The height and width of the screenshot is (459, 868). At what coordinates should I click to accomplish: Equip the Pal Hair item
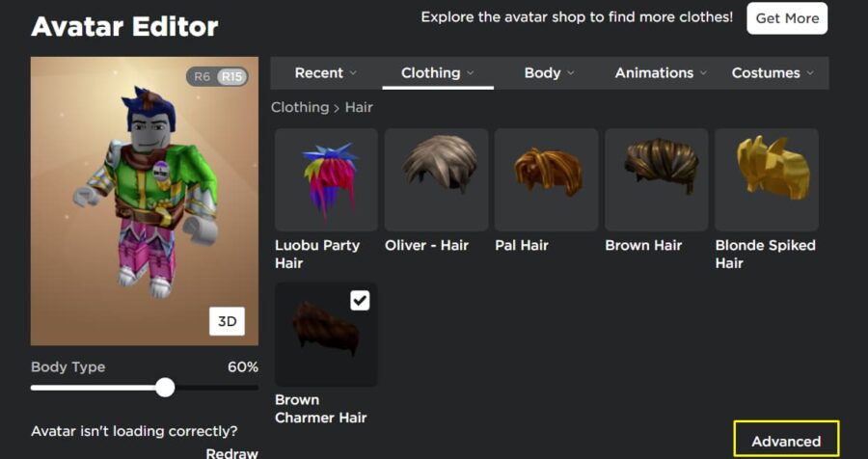tap(547, 180)
